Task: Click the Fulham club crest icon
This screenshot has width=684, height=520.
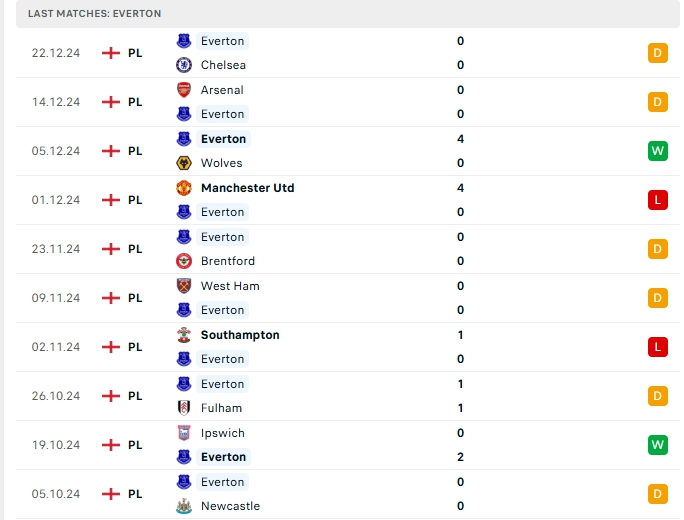Action: click(x=184, y=408)
